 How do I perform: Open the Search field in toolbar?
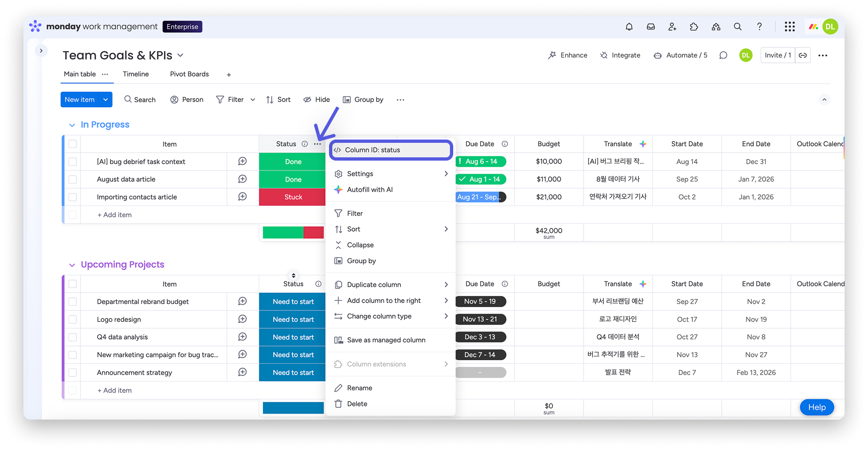click(140, 100)
